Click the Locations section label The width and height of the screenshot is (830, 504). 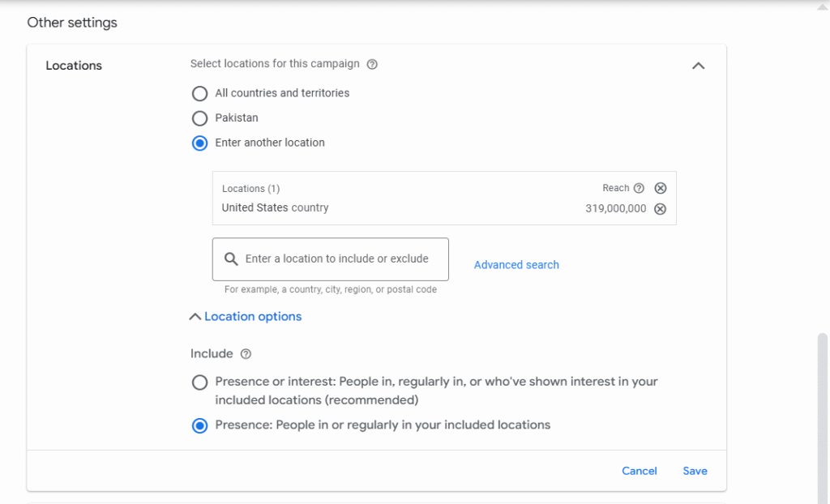[x=74, y=66]
